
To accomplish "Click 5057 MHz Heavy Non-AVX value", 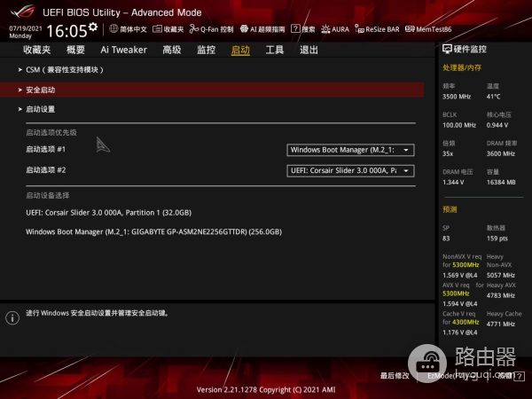I will pyautogui.click(x=501, y=275).
